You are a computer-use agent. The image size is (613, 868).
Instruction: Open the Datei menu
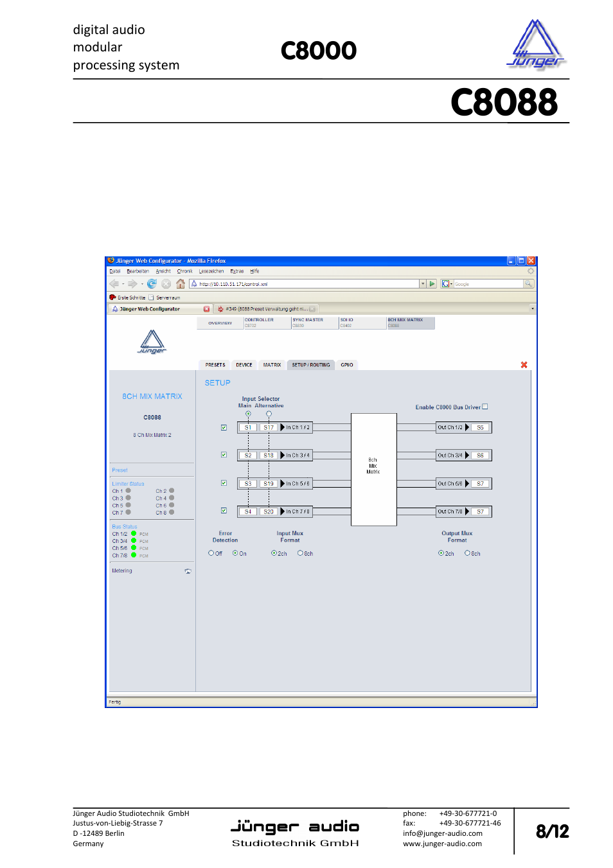(x=115, y=271)
